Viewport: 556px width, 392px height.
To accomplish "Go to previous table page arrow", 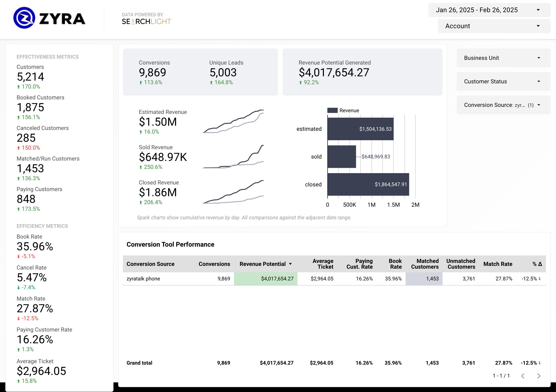I will point(523,376).
